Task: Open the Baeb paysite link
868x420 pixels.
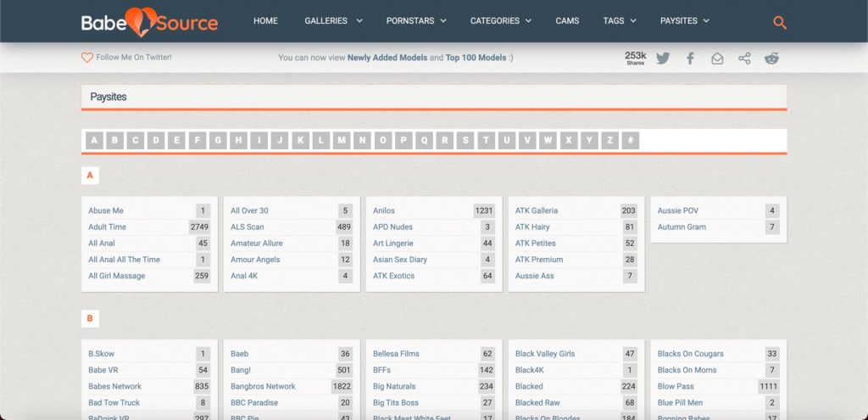Action: (240, 354)
